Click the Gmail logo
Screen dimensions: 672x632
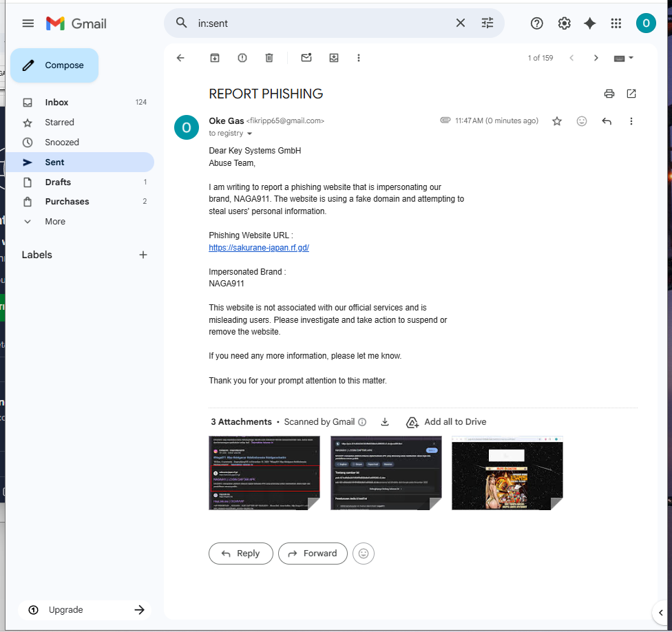76,23
